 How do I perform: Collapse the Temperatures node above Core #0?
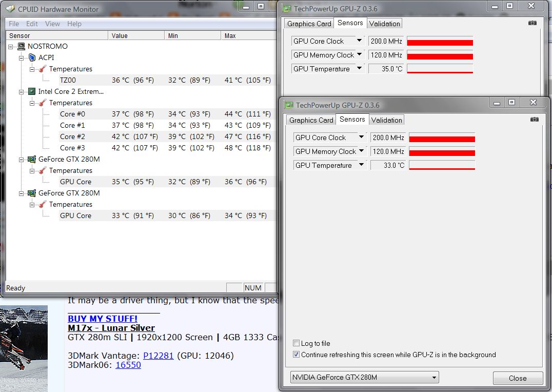tap(32, 103)
